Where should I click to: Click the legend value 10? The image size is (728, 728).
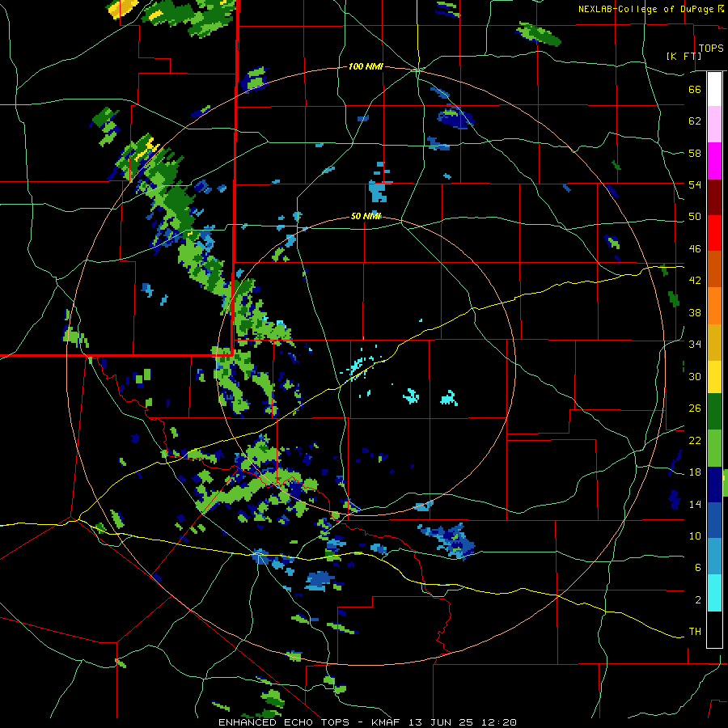point(695,536)
